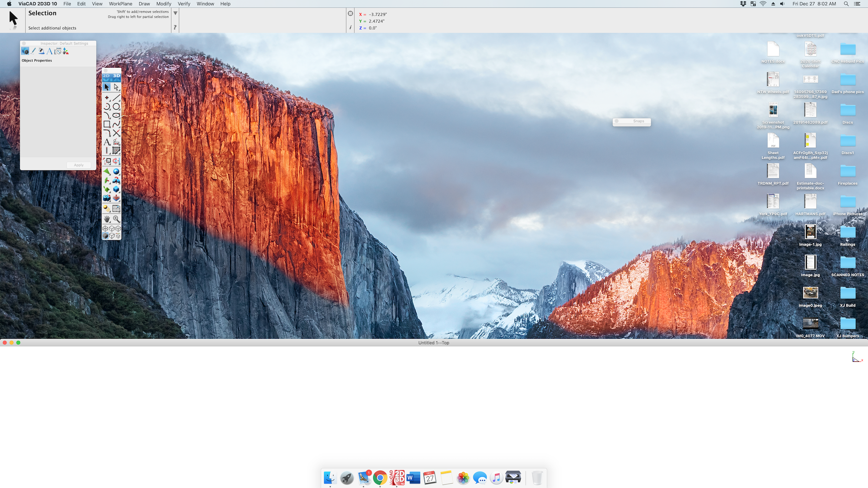868x488 pixels.
Task: Click the question mark help button
Action: pos(175,27)
